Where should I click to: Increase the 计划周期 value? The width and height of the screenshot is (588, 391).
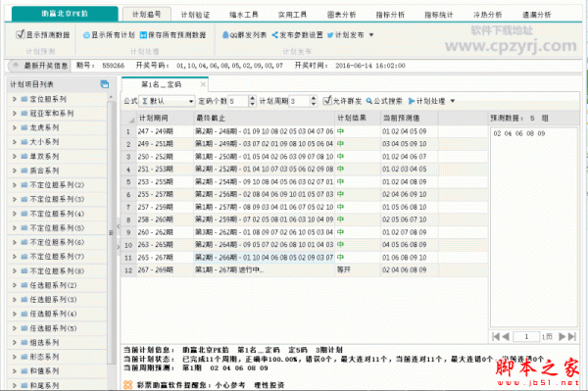[x=314, y=98]
